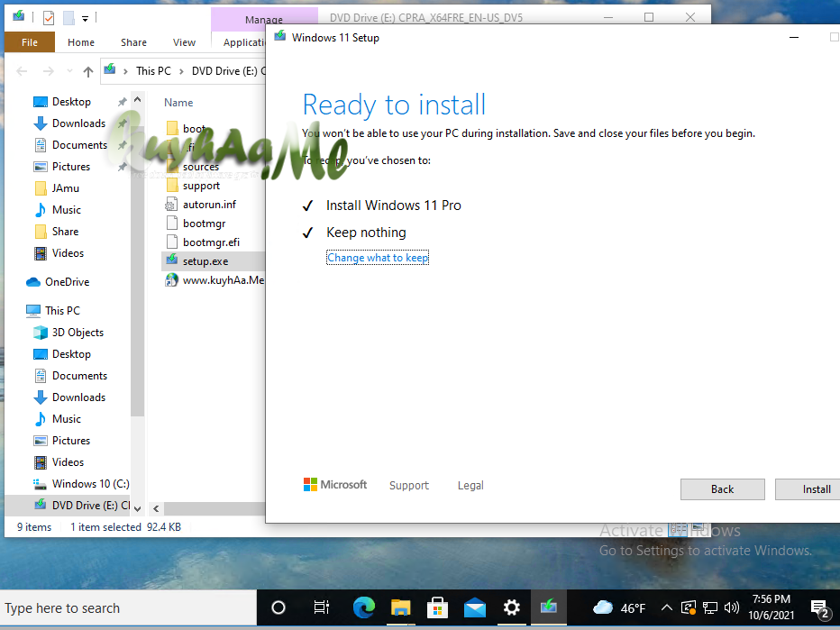This screenshot has width=840, height=630.
Task: Open Settings gear on the taskbar
Action: point(512,607)
